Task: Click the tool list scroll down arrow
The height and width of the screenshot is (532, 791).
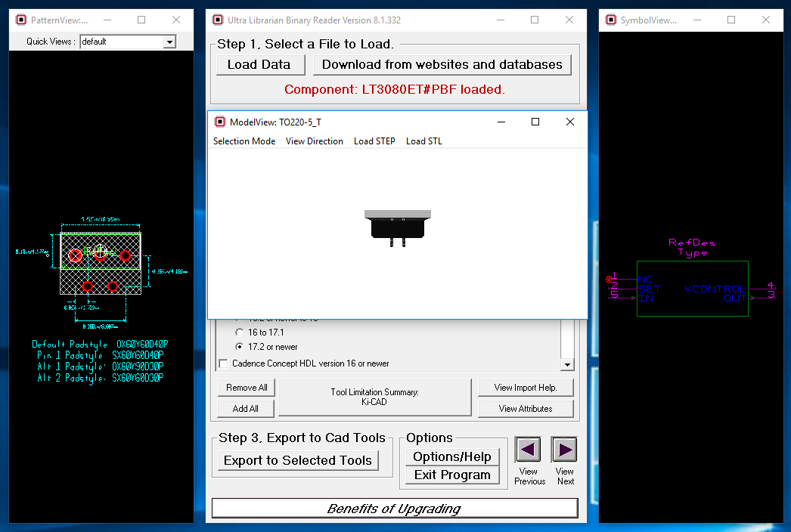Action: coord(567,364)
